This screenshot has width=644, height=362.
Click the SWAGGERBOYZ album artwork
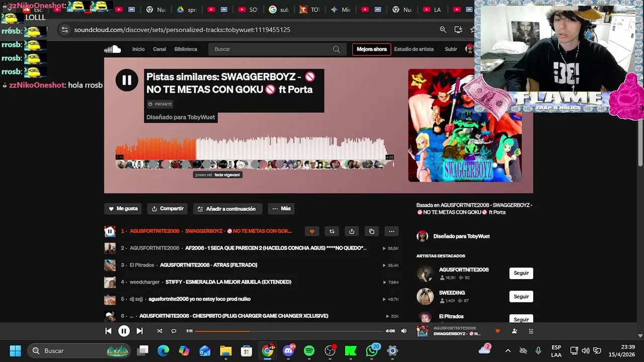[x=465, y=125]
